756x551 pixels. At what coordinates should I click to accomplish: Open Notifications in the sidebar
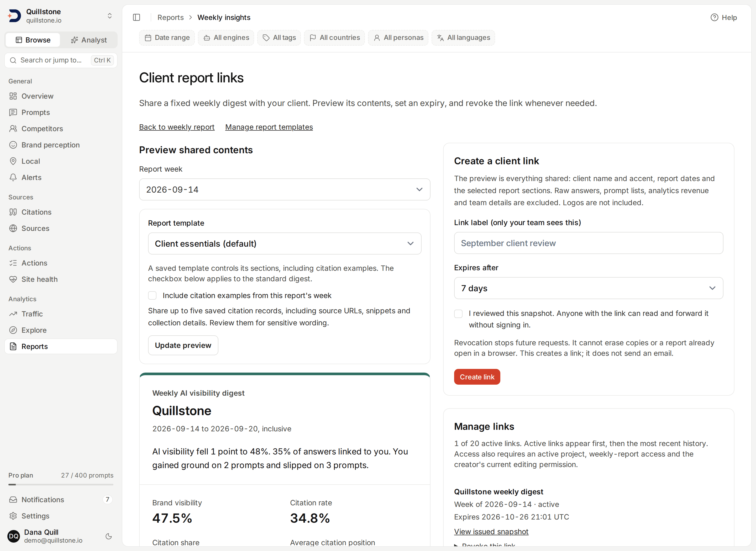pos(61,500)
